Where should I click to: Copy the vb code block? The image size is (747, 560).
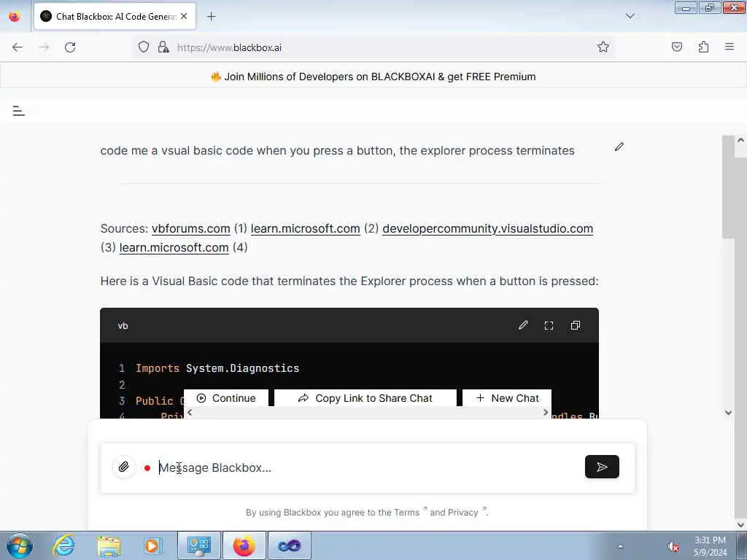coord(576,325)
